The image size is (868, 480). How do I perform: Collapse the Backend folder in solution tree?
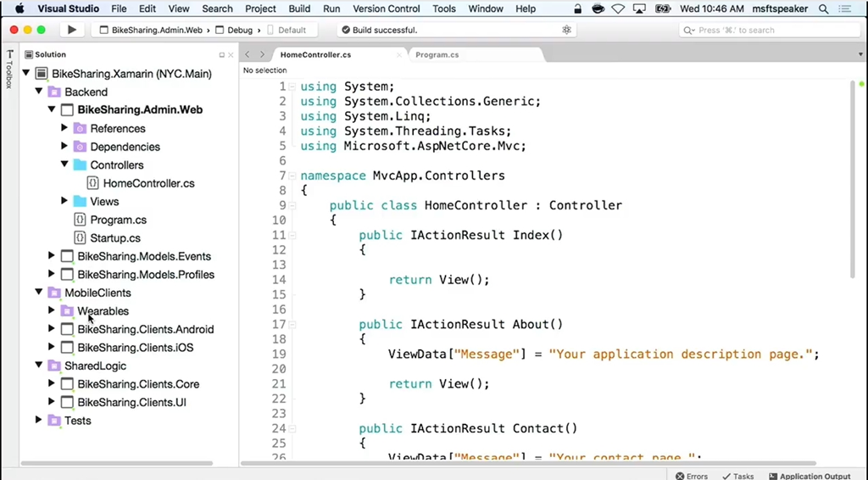coord(39,92)
